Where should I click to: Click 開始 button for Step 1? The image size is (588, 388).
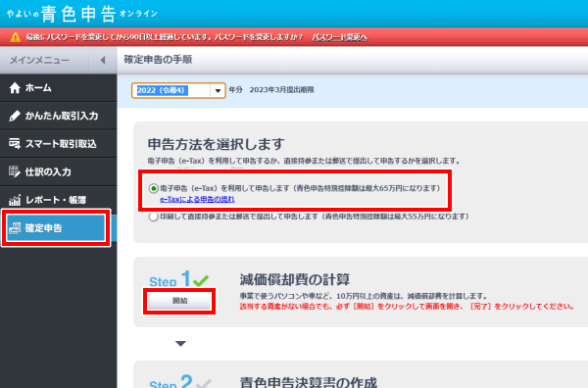pos(179,301)
